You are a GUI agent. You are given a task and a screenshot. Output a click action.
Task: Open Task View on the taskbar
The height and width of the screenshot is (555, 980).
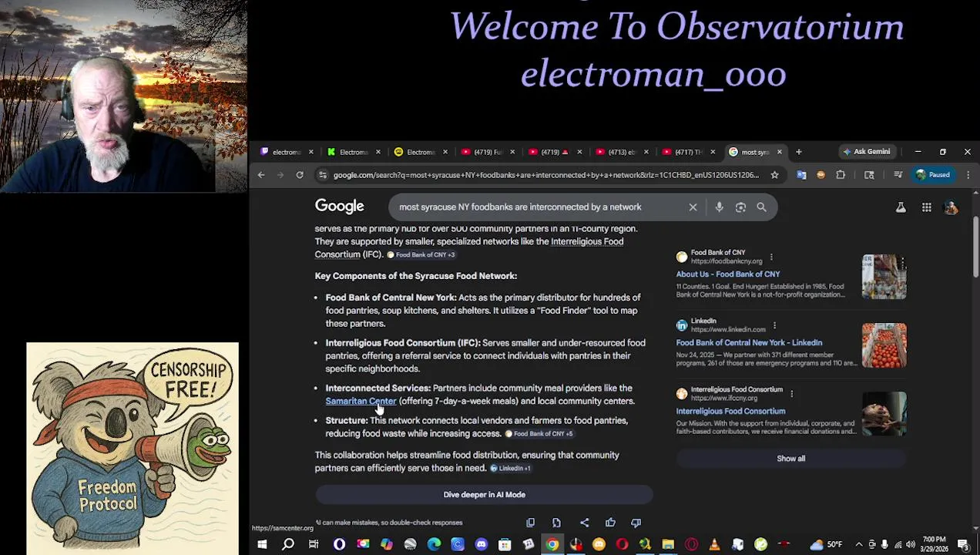point(314,545)
